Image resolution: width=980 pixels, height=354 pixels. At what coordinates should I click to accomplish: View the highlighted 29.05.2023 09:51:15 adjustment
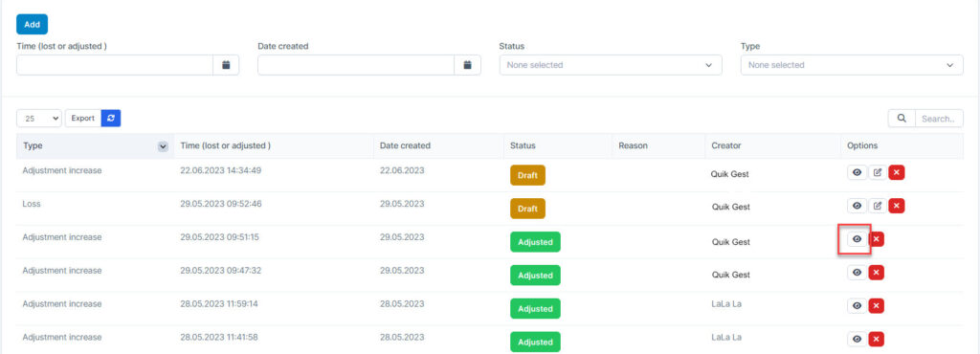(857, 239)
